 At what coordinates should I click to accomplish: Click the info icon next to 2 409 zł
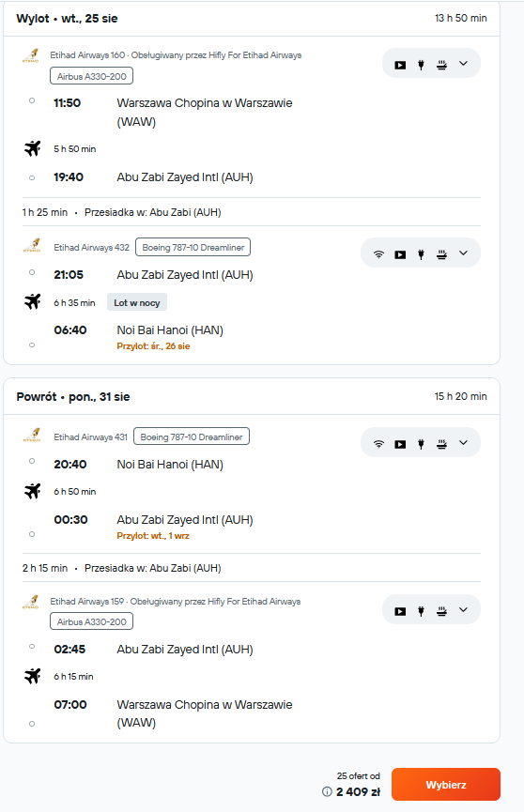click(x=327, y=791)
